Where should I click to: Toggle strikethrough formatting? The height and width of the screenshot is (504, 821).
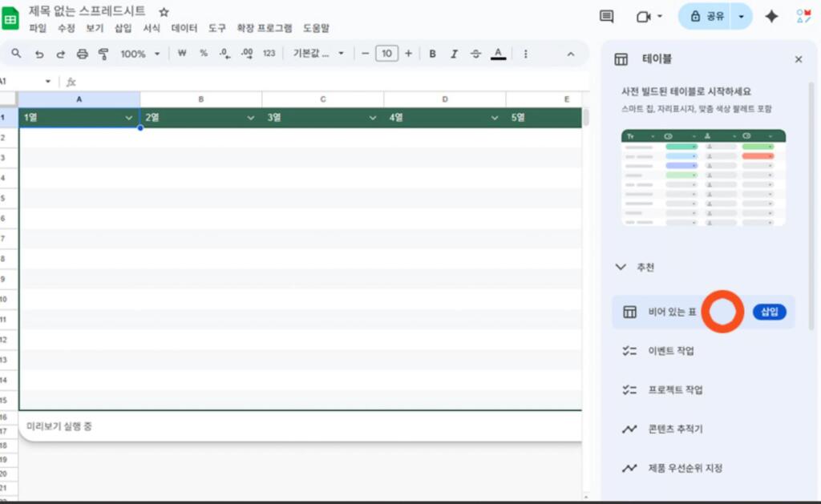tap(475, 54)
